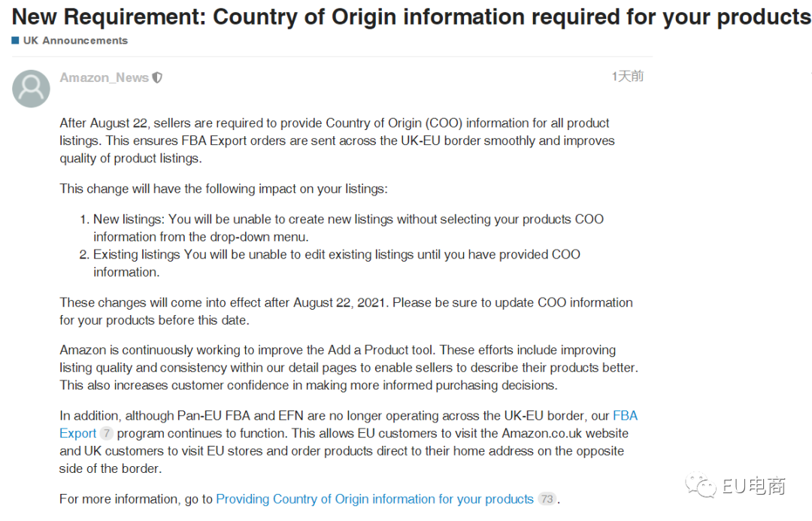Click the moderator shield icon beside Amazon_News
The image size is (812, 521).
pos(157,77)
